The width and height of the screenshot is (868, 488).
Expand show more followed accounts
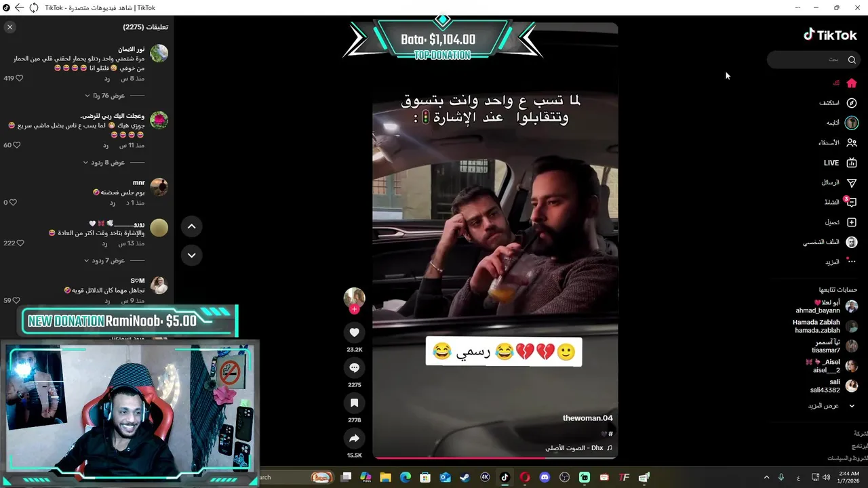click(x=831, y=406)
